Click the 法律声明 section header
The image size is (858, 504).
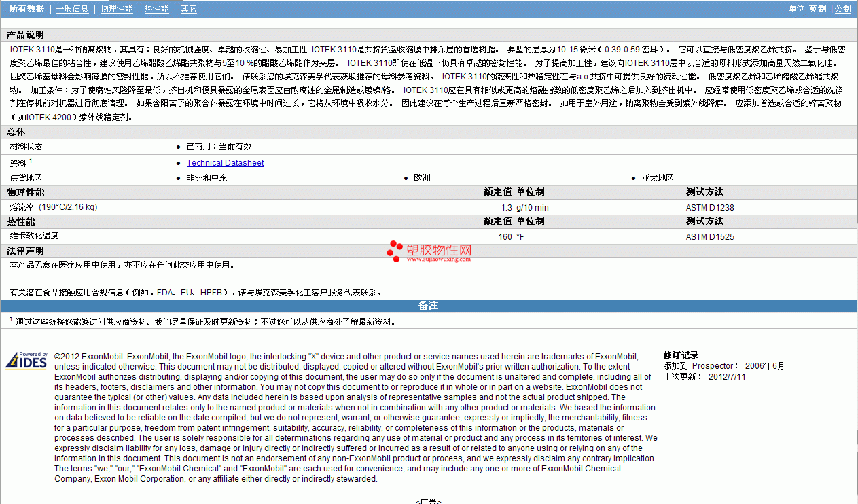25,251
